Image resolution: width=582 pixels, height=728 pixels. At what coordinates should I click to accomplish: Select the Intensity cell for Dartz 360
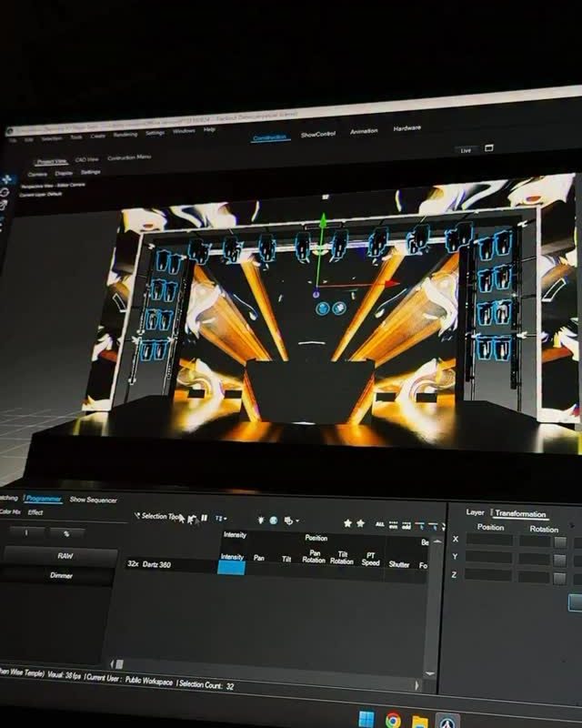click(231, 568)
